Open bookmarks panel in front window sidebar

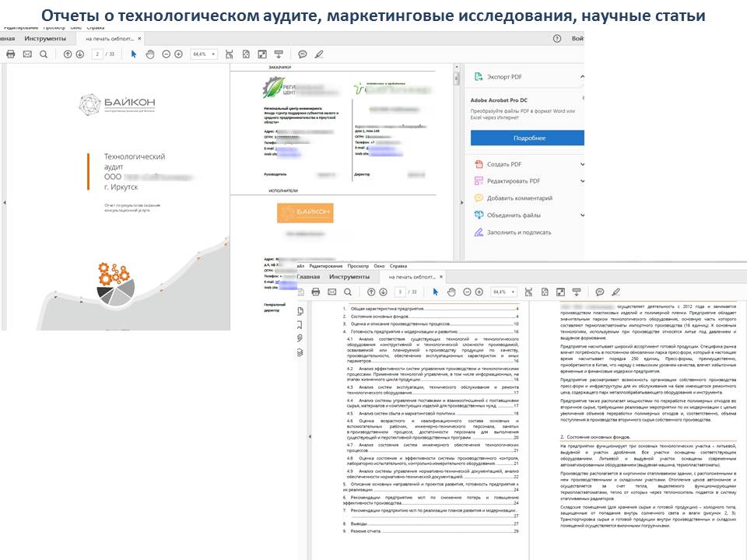tap(300, 325)
